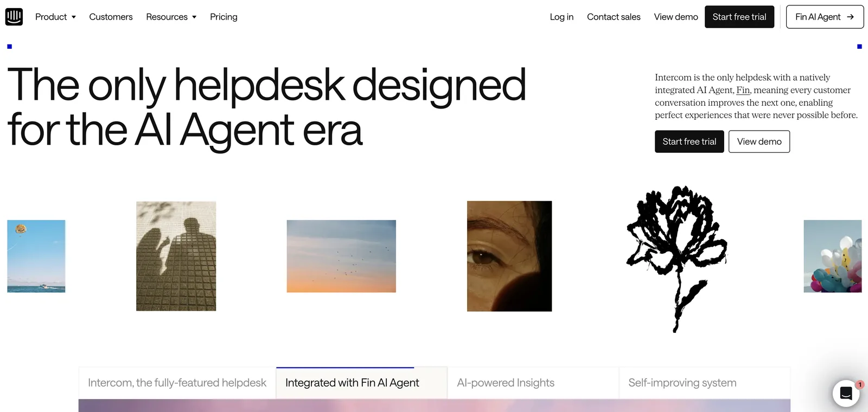
Task: Click the colorful balloons photo
Action: click(833, 256)
